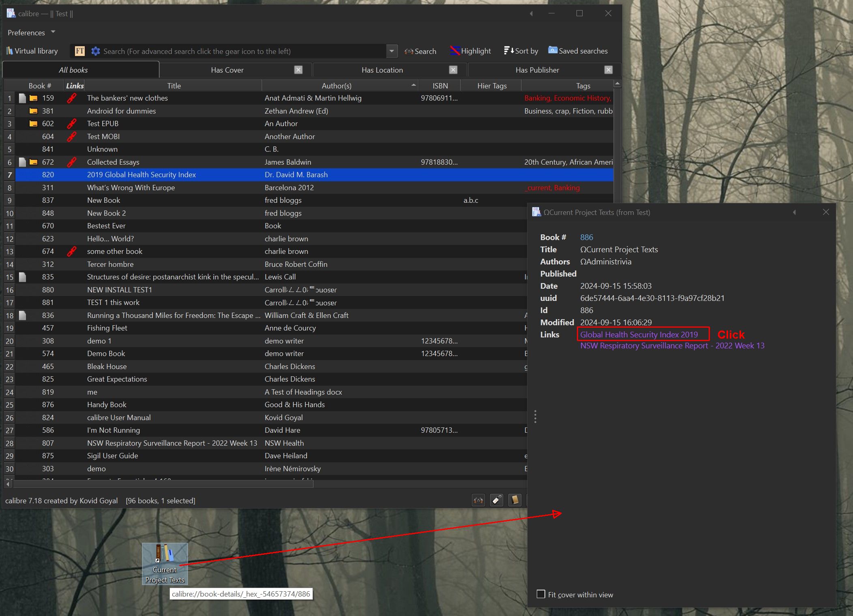Viewport: 853px width, 616px height.
Task: Open Saved searches
Action: click(578, 51)
